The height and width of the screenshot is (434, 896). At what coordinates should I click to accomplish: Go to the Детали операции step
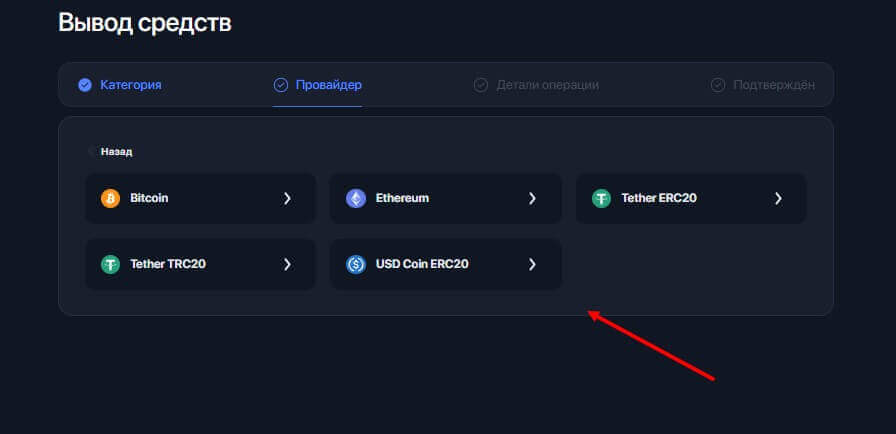tap(547, 85)
